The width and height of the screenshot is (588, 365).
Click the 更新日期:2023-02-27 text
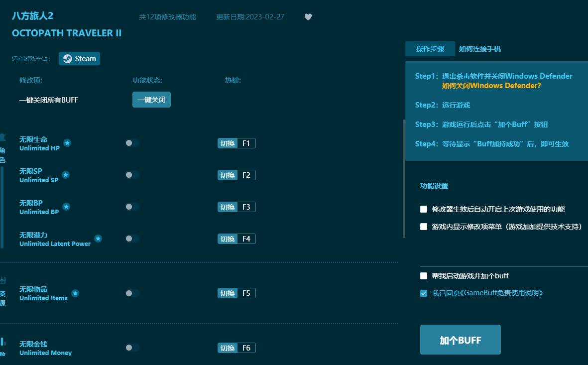click(250, 17)
